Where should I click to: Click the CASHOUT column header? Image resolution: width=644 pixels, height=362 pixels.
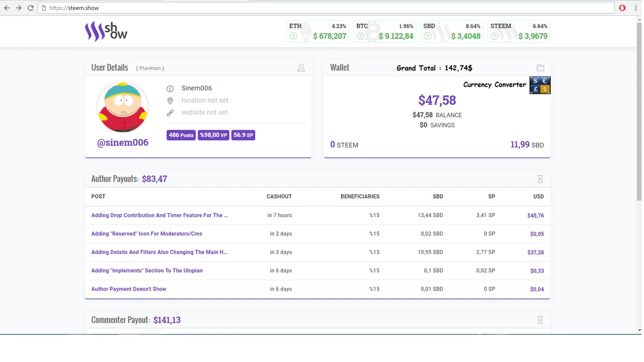click(x=279, y=197)
